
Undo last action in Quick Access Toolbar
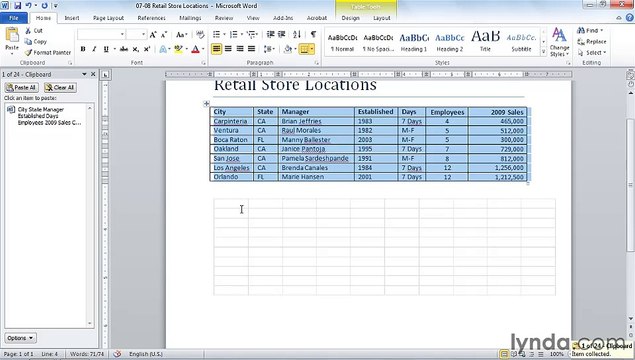(x=29, y=6)
